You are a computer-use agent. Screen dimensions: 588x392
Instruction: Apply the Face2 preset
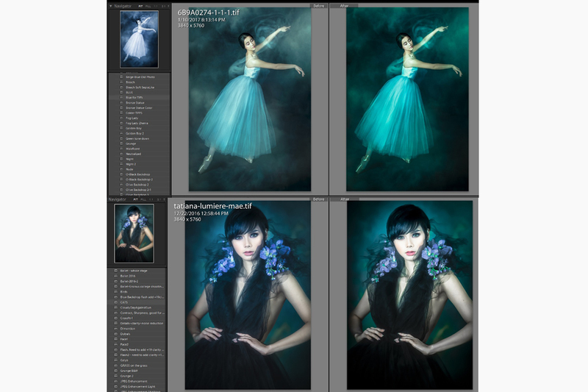pyautogui.click(x=124, y=344)
